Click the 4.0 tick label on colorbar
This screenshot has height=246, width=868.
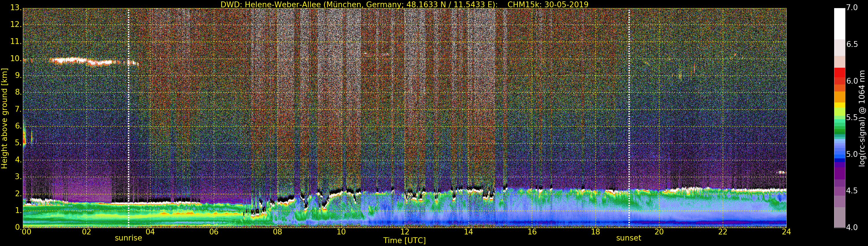tap(852, 227)
